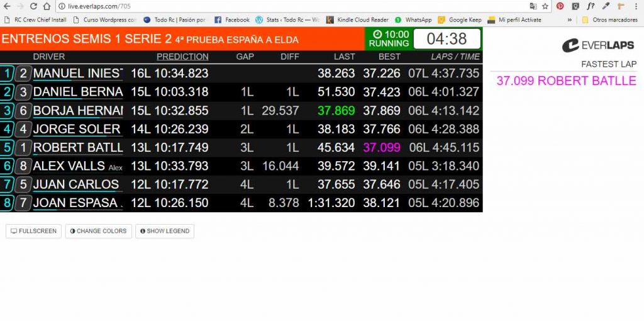Open the Otros marcadores bookmarks folder
The height and width of the screenshot is (321, 644).
[609, 20]
